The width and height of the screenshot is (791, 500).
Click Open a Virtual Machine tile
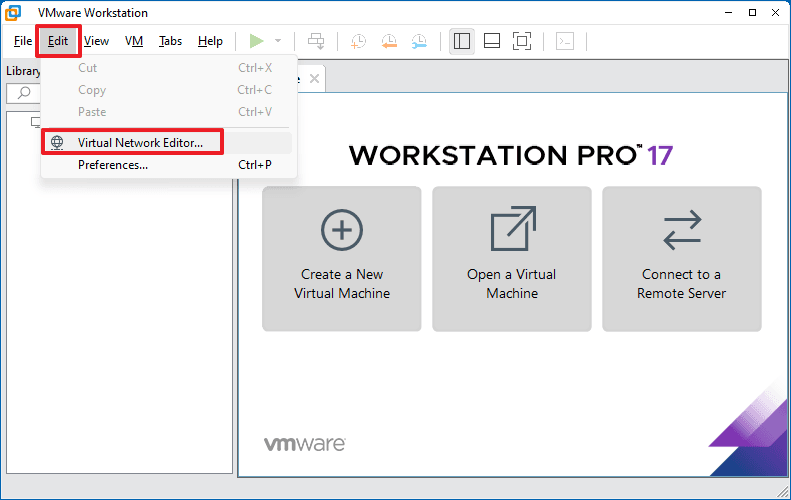coord(512,258)
